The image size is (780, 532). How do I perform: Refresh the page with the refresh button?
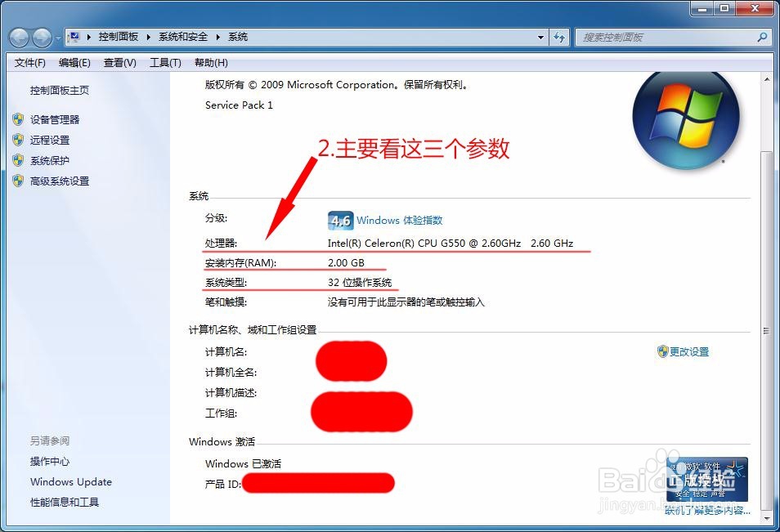[x=559, y=38]
